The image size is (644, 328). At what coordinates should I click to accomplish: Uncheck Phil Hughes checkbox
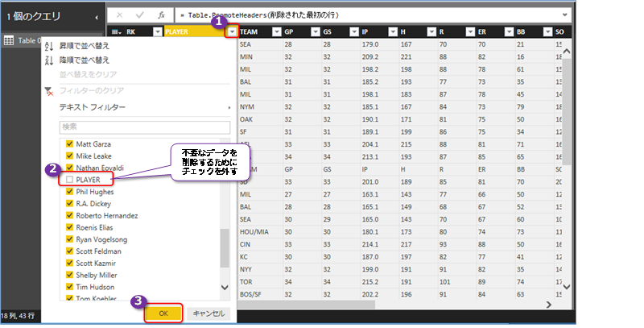pyautogui.click(x=69, y=192)
